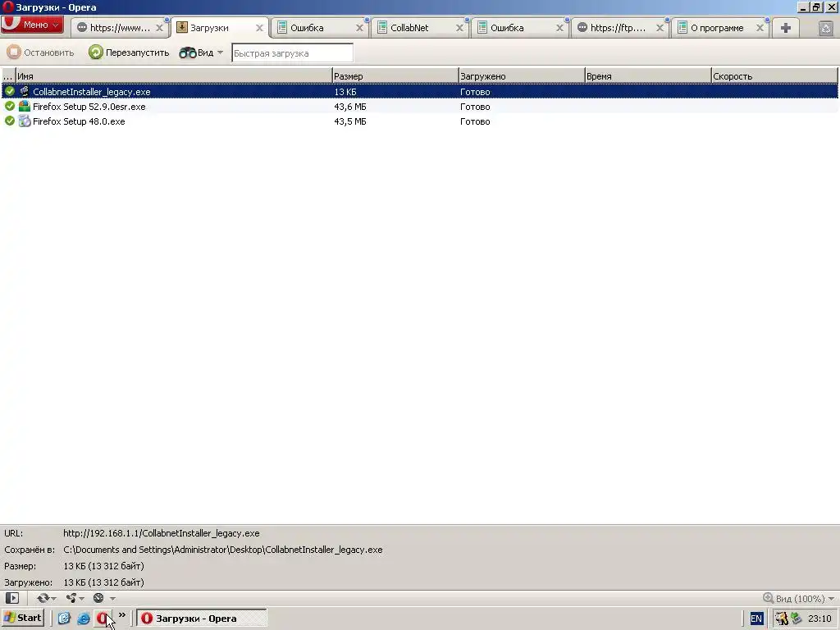Screen dimensions: 840x630
Task: Toggle the Opera side panel button
Action: (11, 598)
